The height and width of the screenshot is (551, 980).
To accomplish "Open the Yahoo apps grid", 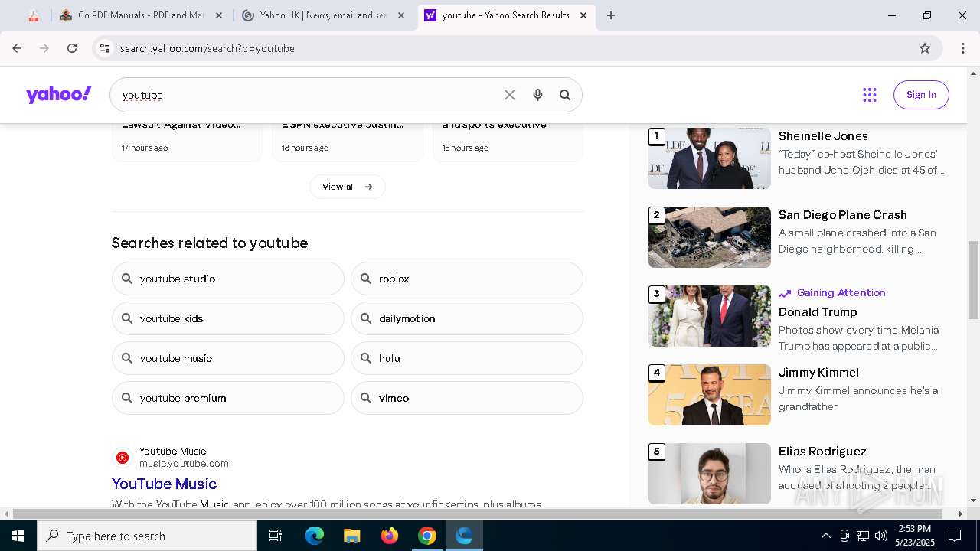I will 870,95.
